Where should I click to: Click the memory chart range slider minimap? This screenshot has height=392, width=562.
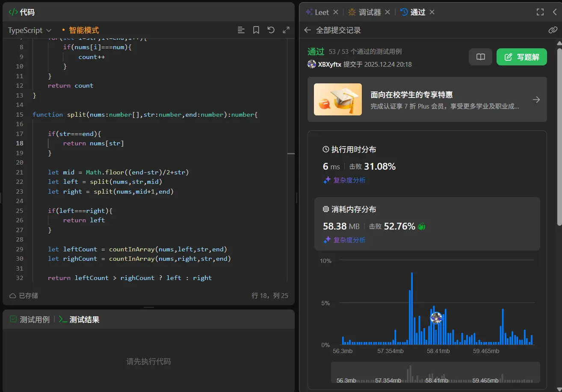[435, 373]
